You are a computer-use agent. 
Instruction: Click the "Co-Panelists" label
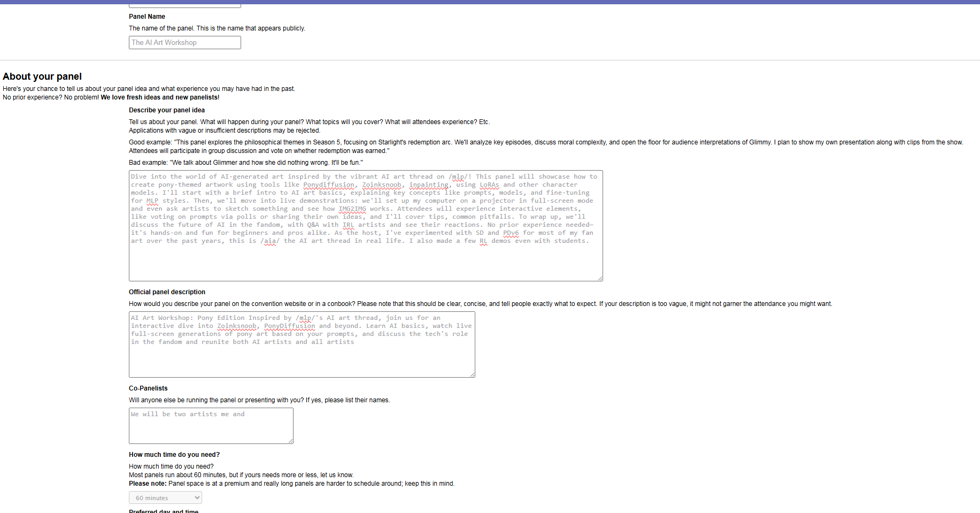tap(148, 388)
